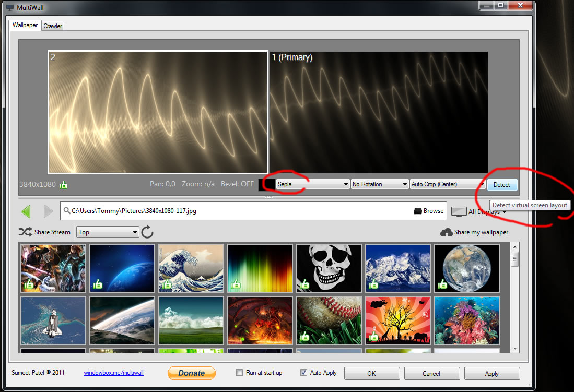Select the fiery demon wallpaper thumbnail
Screen dimensions: 574x392
(260, 320)
